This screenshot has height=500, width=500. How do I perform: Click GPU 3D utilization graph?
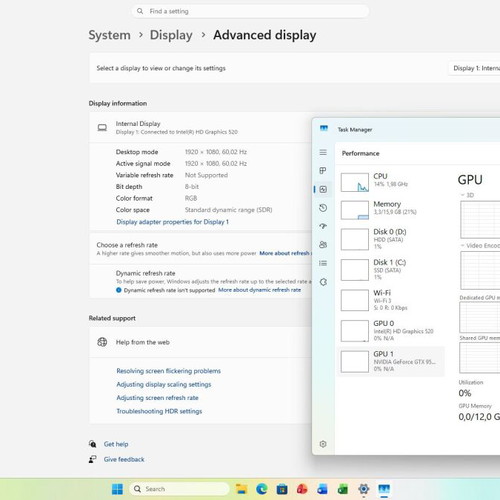point(480,220)
